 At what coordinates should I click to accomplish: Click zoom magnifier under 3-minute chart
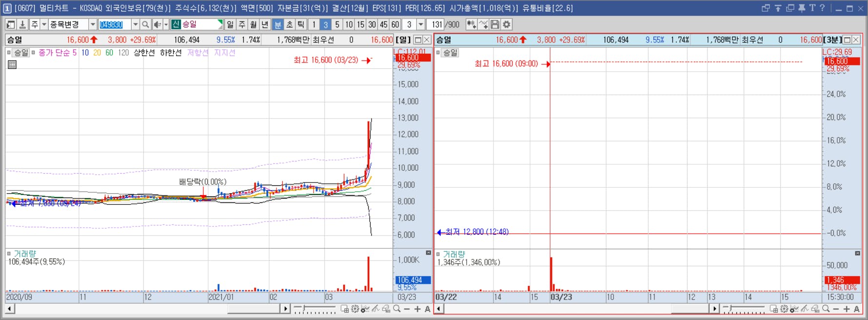point(826,309)
